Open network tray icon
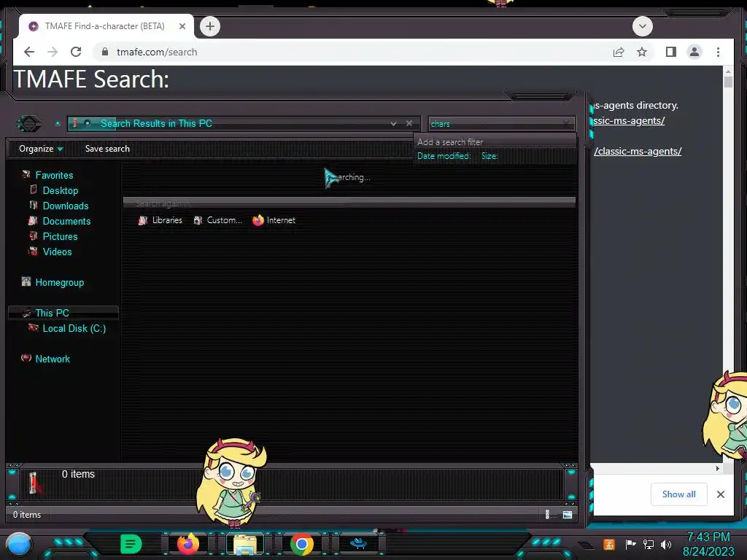 pyautogui.click(x=648, y=544)
